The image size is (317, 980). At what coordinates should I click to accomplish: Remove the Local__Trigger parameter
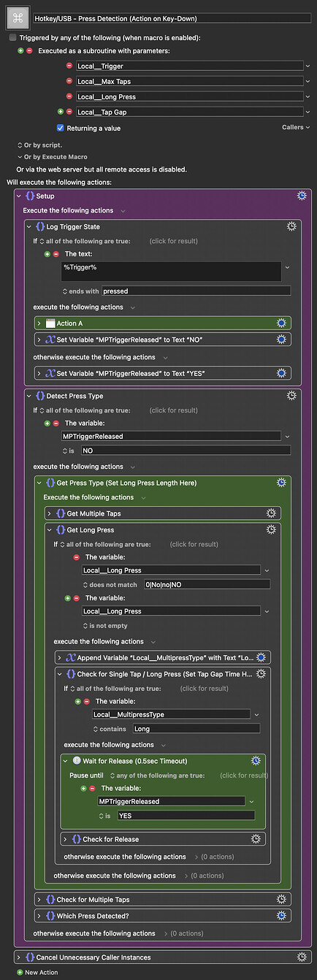[x=69, y=66]
